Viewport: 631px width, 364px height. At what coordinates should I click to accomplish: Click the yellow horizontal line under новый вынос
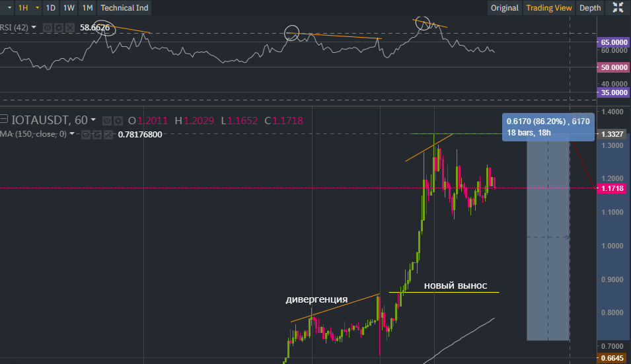coord(444,292)
